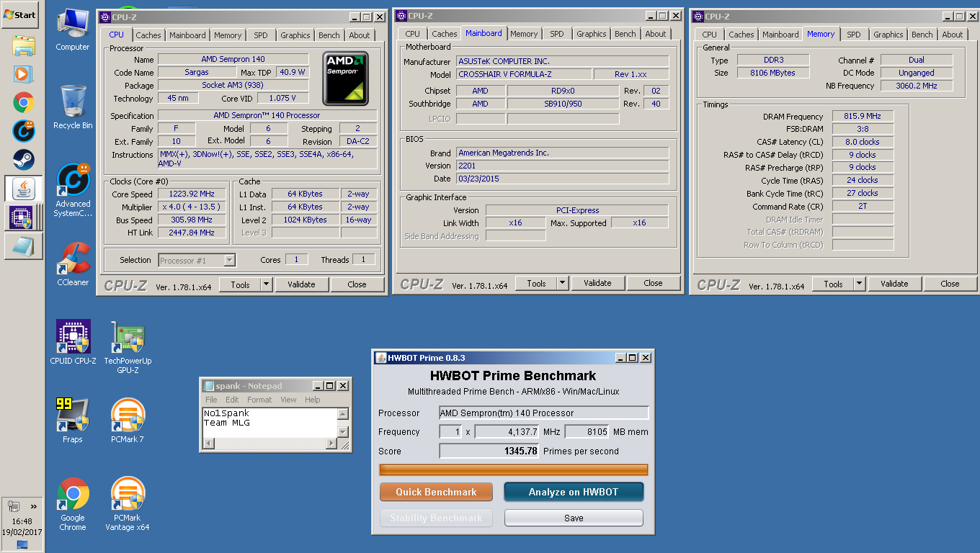Click Save button in HWBOT Prime
Image resolution: width=980 pixels, height=553 pixels.
[x=574, y=518]
